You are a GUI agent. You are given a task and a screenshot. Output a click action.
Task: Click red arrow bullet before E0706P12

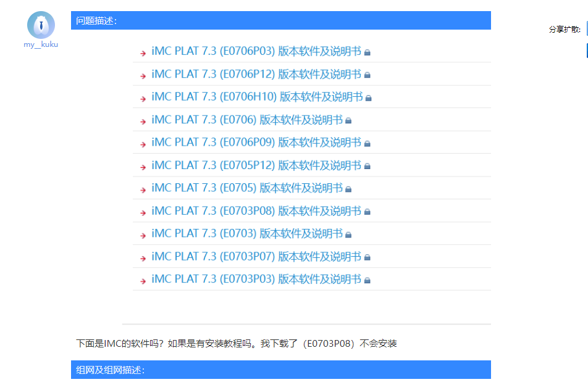point(143,77)
